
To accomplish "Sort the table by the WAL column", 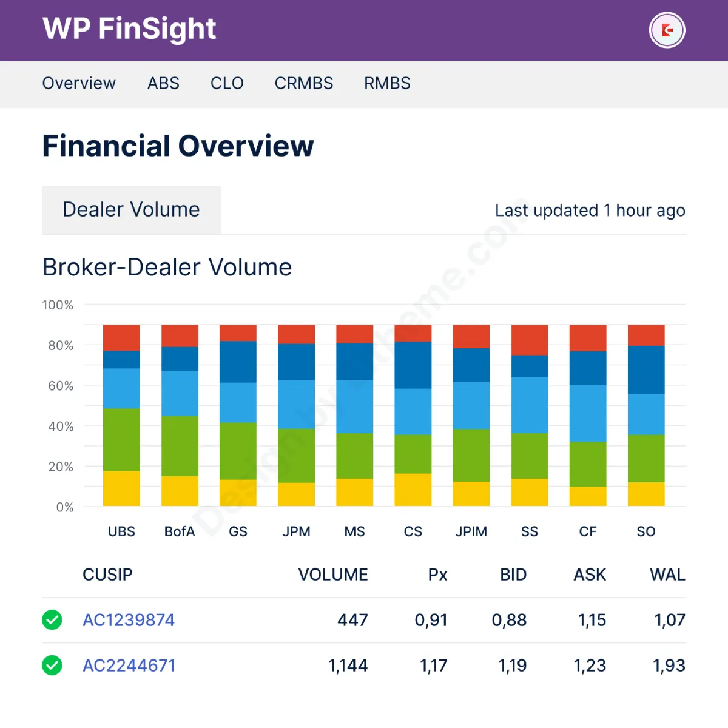I will click(667, 575).
